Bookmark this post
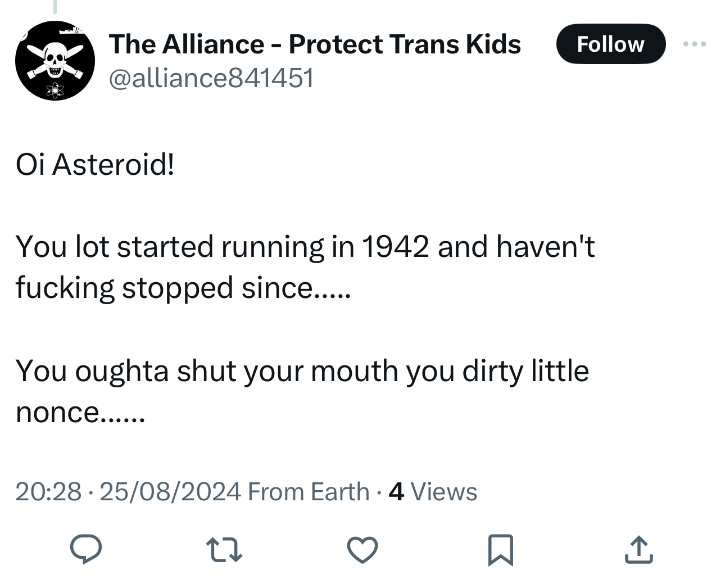This screenshot has height=588, width=725. pyautogui.click(x=500, y=549)
